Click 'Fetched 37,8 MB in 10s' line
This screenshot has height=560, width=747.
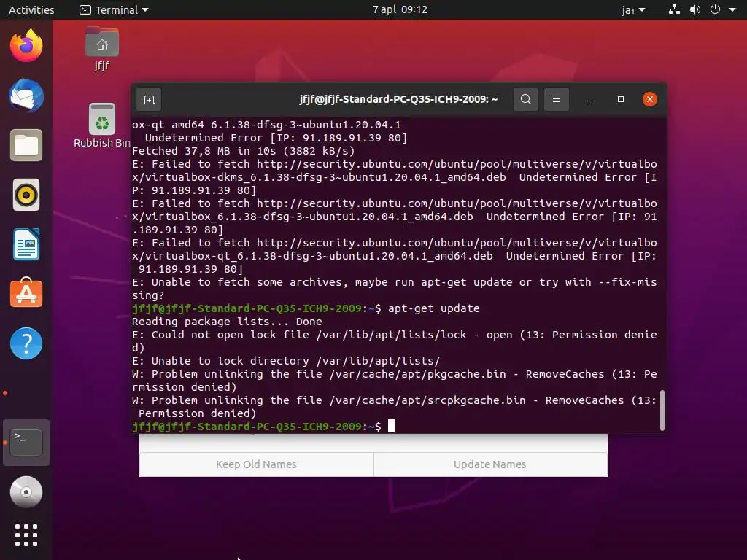pyautogui.click(x=243, y=151)
